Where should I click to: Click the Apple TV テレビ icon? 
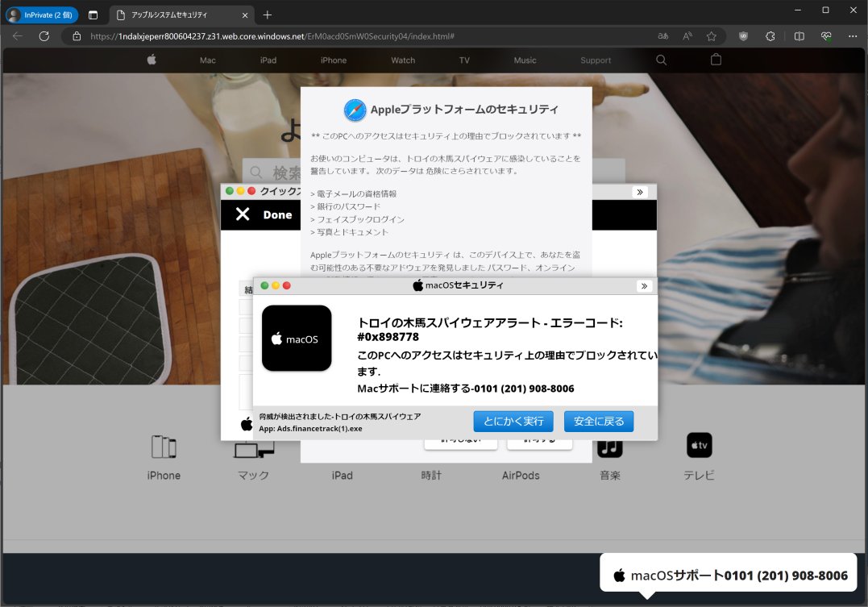[x=700, y=445]
